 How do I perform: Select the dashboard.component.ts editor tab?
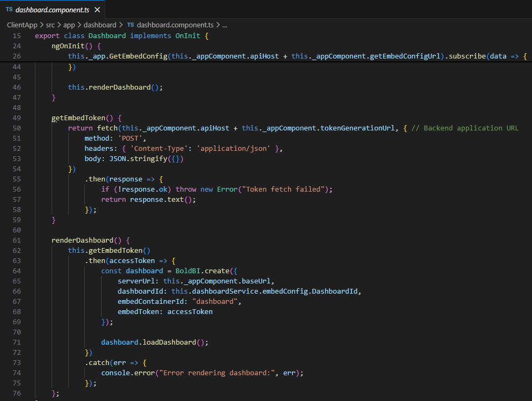coord(51,9)
